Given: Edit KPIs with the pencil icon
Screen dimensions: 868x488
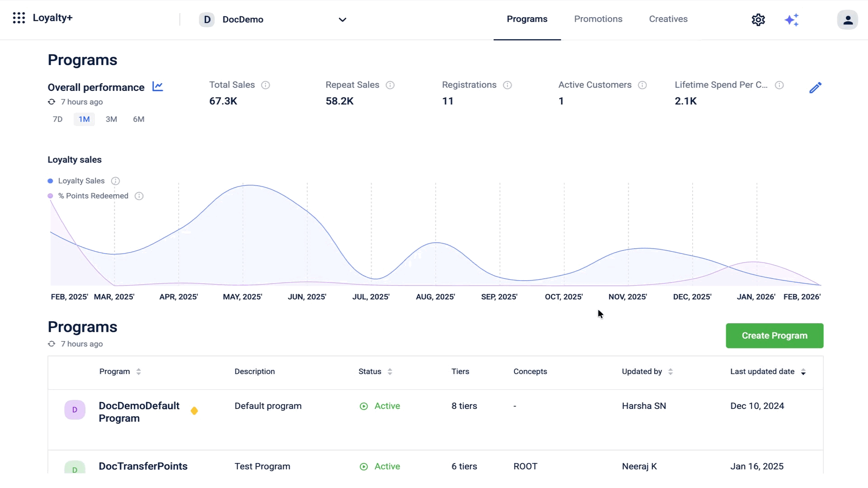Looking at the screenshot, I should coord(815,88).
